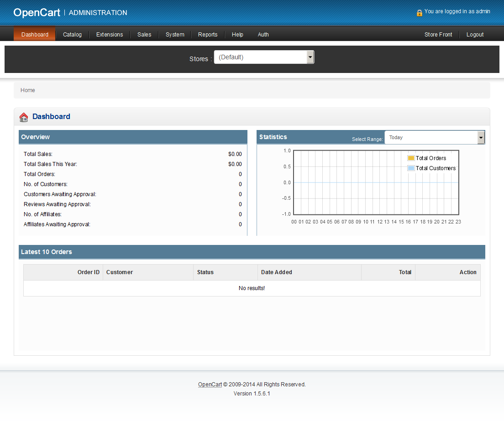Click the OpenCart logo in header
This screenshot has width=504, height=421.
coord(37,12)
